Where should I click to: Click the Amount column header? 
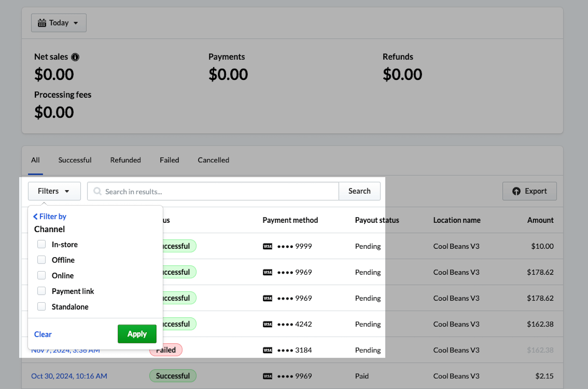540,220
